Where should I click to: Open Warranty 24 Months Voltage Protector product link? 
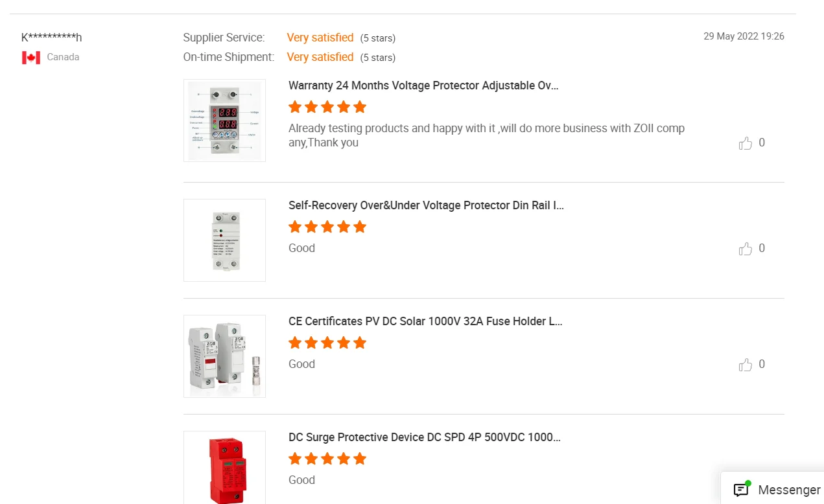click(423, 86)
